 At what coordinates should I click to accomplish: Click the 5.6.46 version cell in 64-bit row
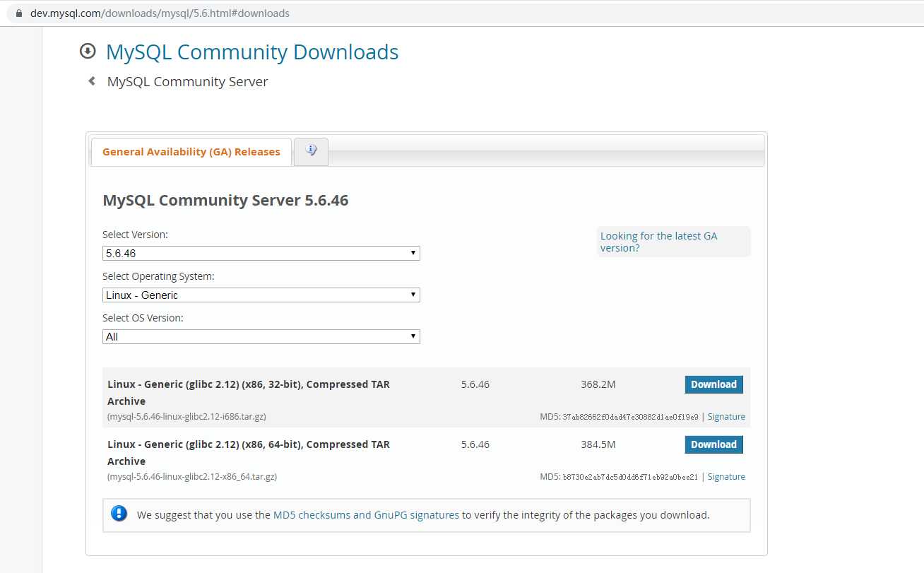click(x=475, y=444)
